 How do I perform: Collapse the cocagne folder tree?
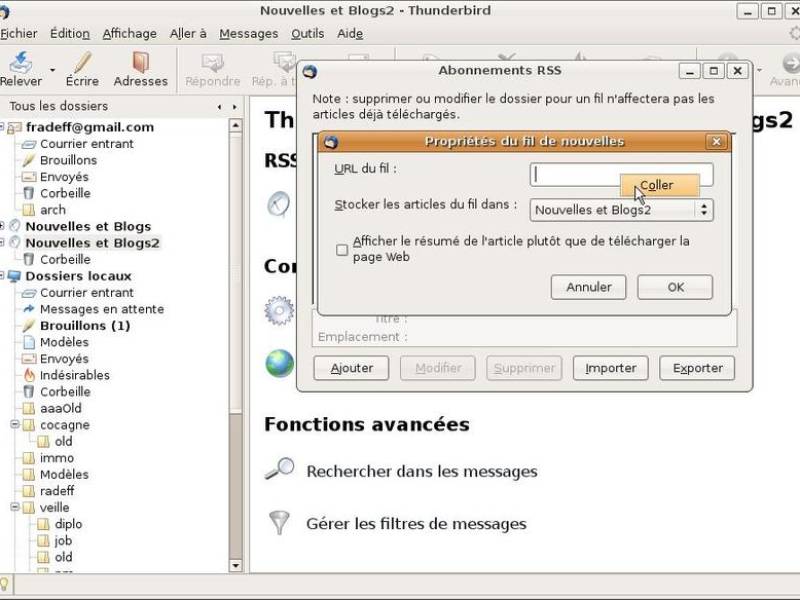(15, 424)
